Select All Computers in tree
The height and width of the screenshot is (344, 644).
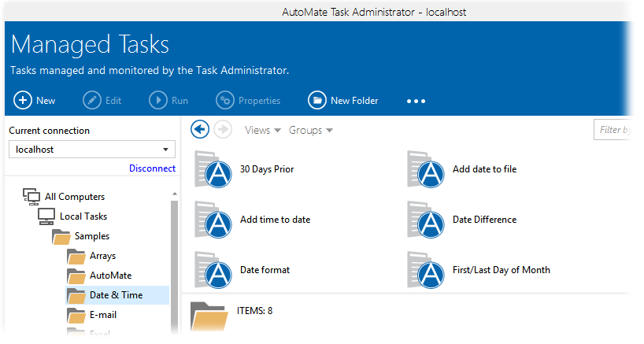75,197
